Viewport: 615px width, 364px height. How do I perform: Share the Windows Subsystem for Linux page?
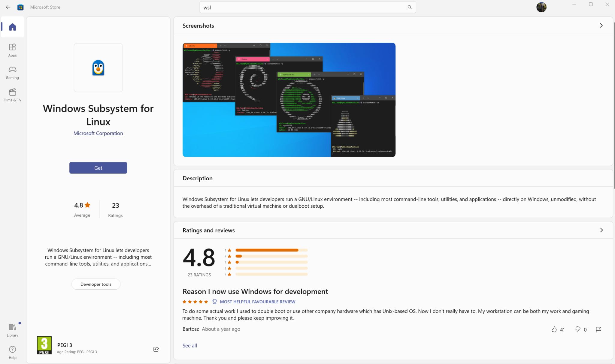click(156, 349)
